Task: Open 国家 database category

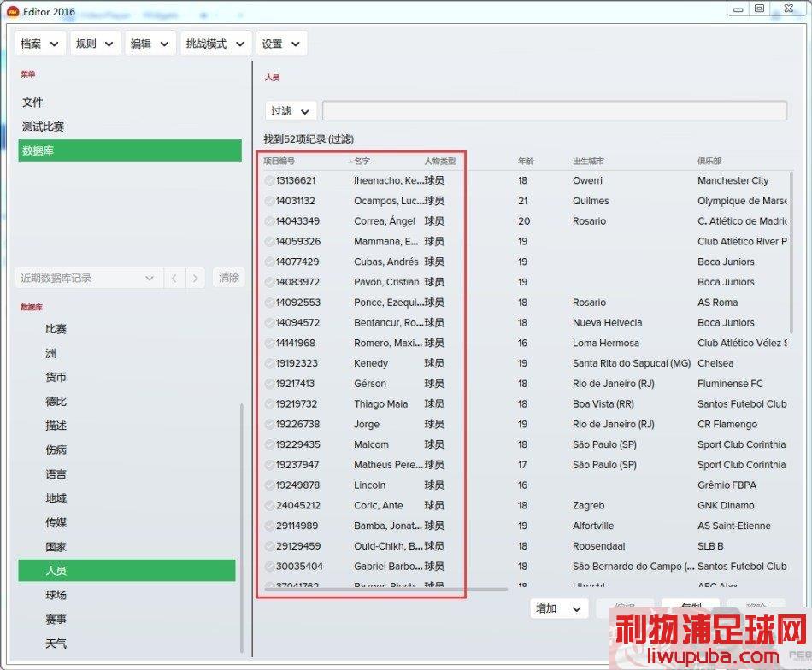Action: click(56, 546)
